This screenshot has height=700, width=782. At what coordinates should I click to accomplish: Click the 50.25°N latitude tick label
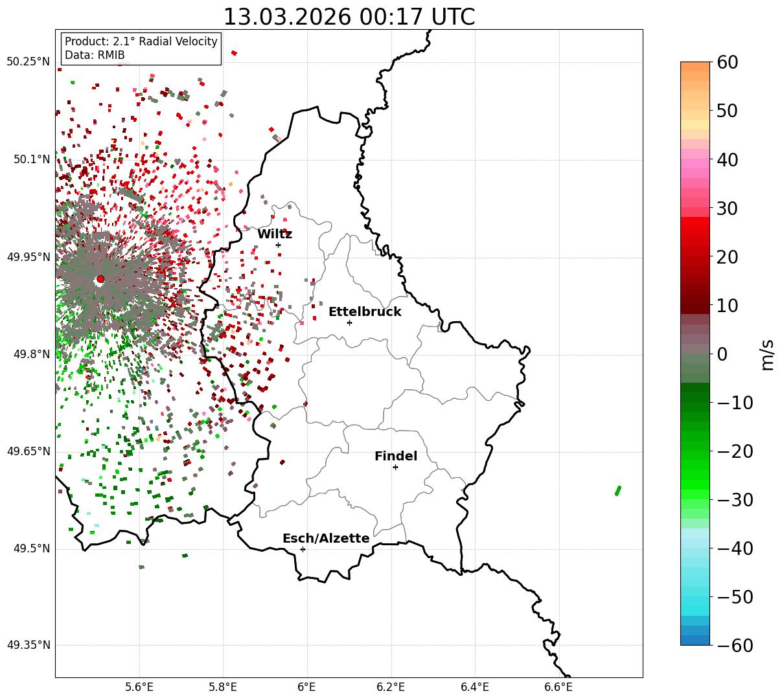[x=28, y=62]
